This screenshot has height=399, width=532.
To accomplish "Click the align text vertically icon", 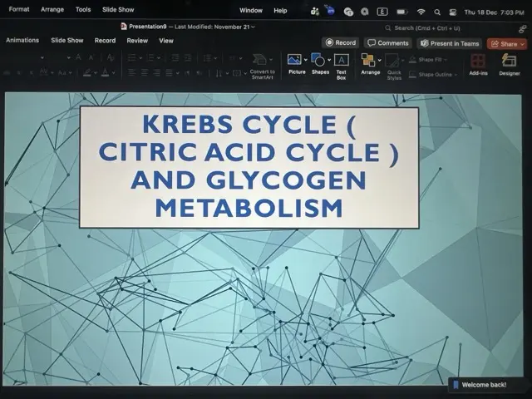I will pos(237,73).
